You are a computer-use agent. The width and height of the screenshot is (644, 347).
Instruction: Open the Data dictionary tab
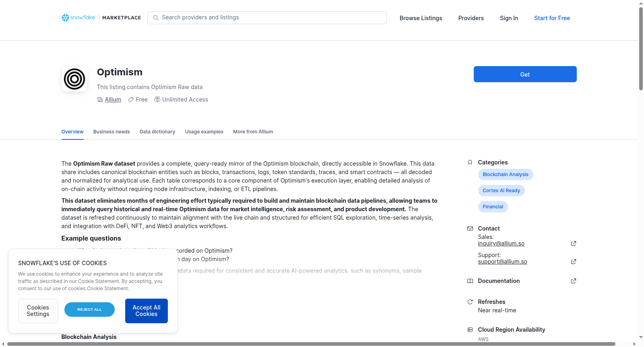157,132
